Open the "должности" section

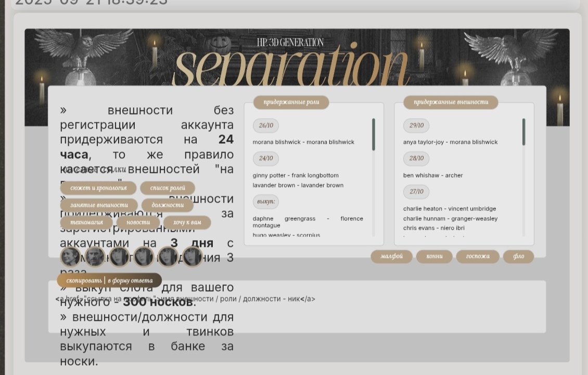pos(168,205)
